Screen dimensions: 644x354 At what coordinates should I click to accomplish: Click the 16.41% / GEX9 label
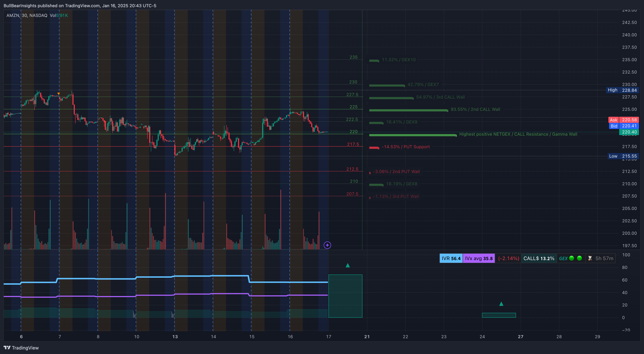click(401, 122)
